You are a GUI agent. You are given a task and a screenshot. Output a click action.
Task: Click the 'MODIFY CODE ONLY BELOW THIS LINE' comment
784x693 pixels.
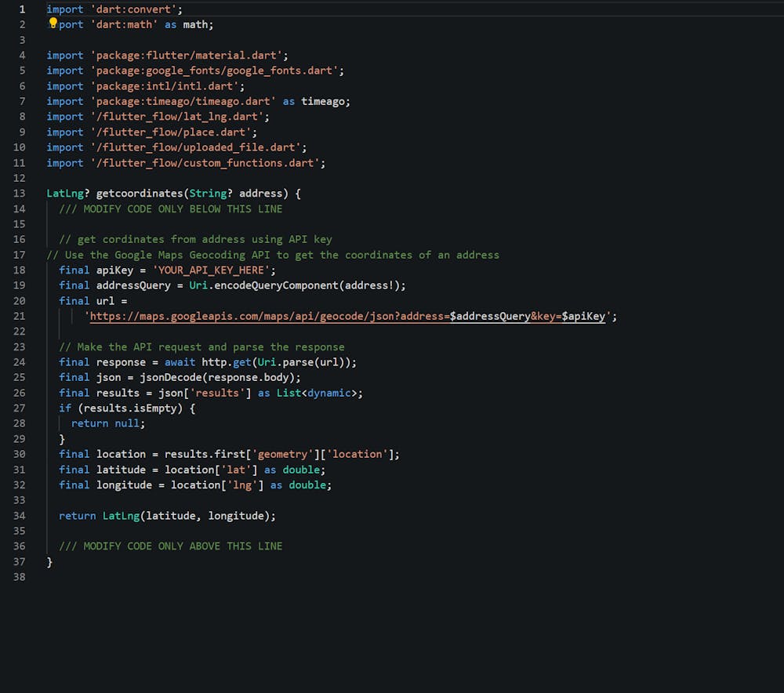[170, 209]
